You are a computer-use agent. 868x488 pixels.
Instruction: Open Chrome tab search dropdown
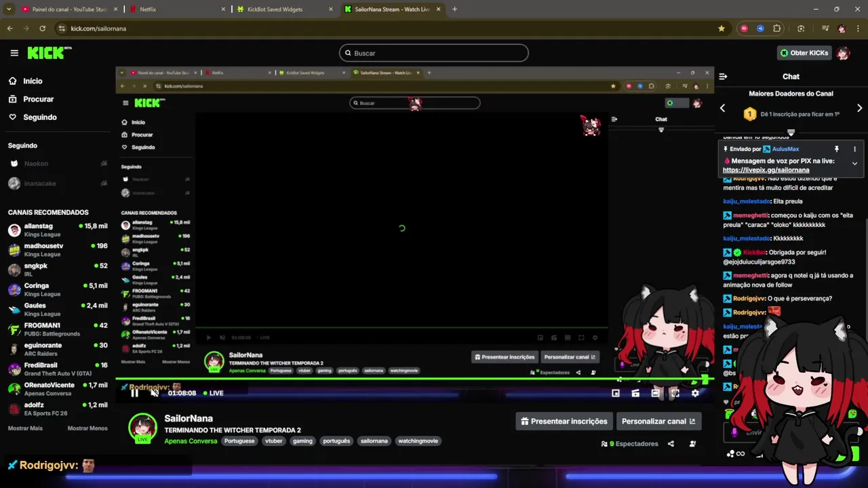pos(8,9)
